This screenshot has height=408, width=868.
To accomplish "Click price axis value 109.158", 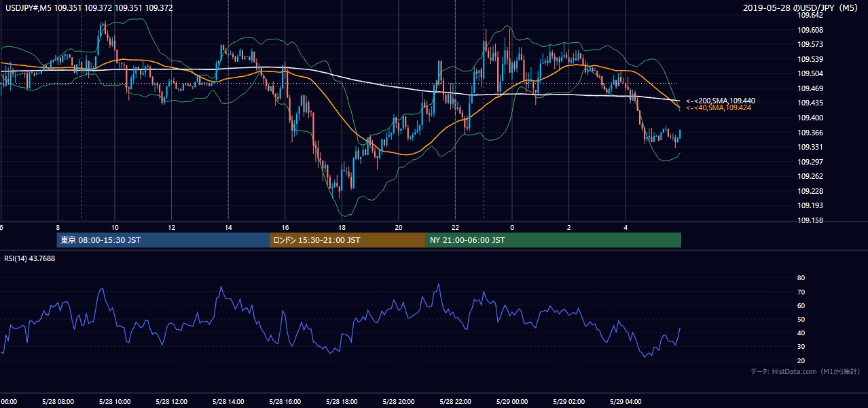I will click(x=810, y=220).
